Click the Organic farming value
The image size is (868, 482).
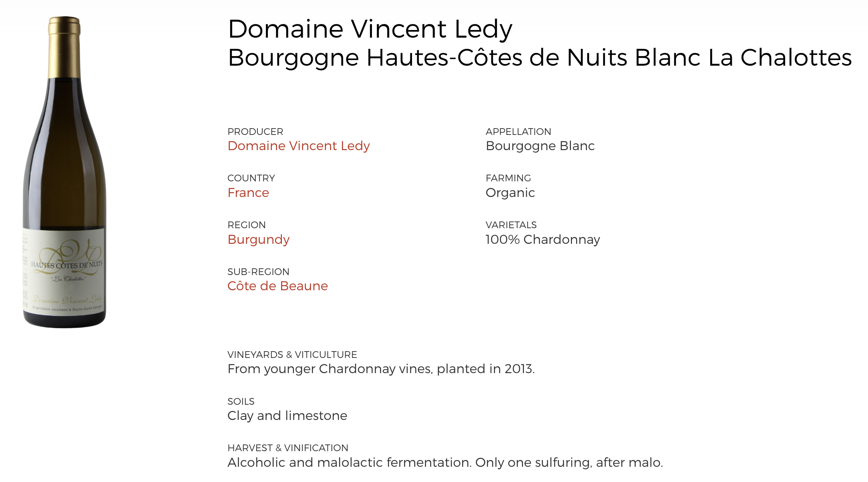coord(510,193)
